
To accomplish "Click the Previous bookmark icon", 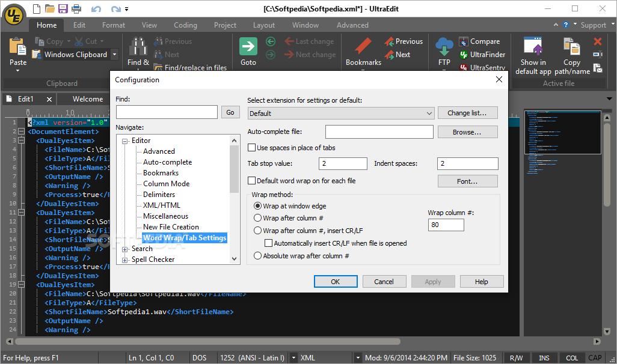I will coord(389,41).
